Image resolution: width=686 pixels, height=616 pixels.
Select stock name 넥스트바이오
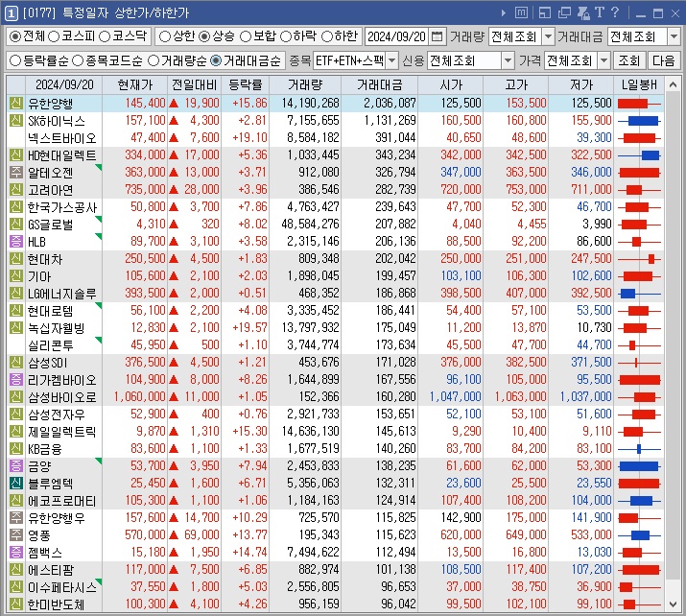(x=62, y=138)
